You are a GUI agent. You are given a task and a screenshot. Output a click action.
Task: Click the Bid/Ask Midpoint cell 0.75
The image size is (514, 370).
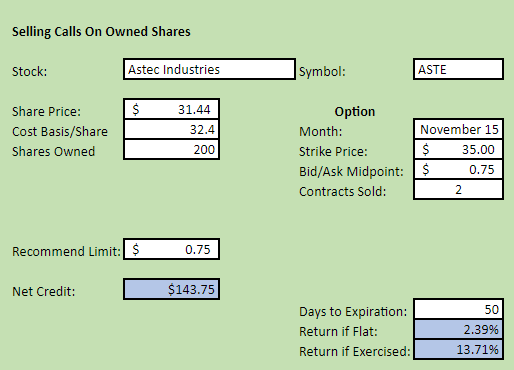point(458,169)
